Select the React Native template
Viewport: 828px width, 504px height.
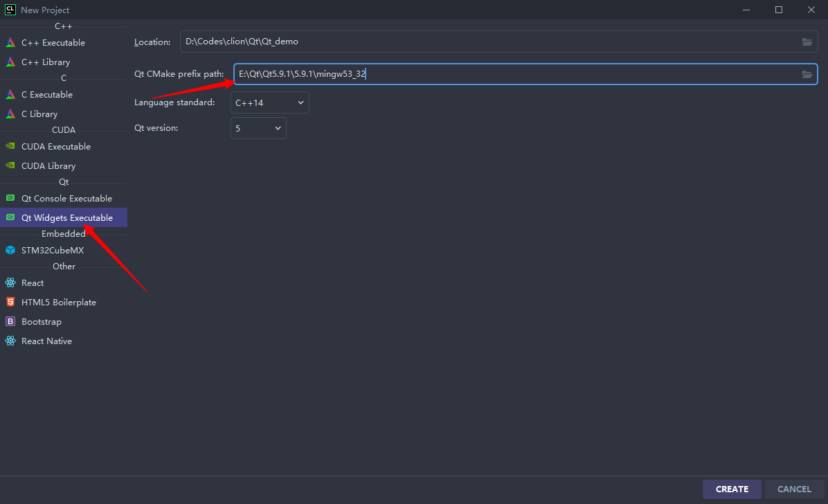click(64, 341)
